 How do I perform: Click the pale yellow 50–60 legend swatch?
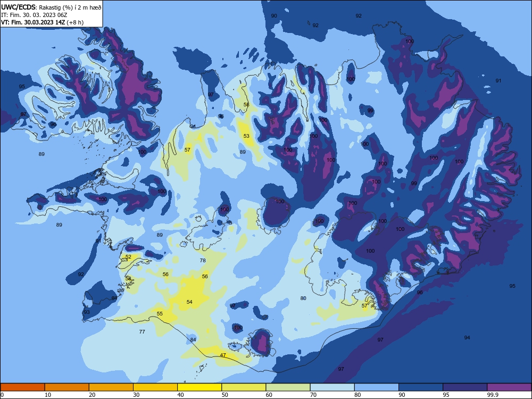244,387
